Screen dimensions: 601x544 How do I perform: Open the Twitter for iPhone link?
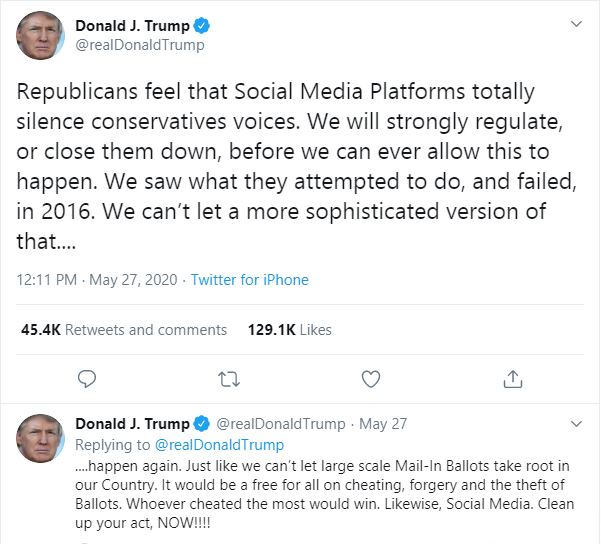coord(249,280)
